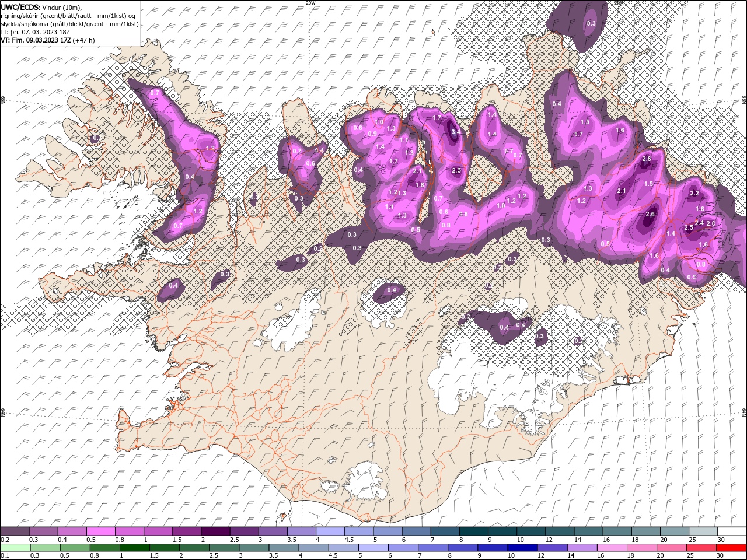This screenshot has height=560, width=747.
Task: Select the 2.8 precipitation value in east
Action: coord(647,159)
